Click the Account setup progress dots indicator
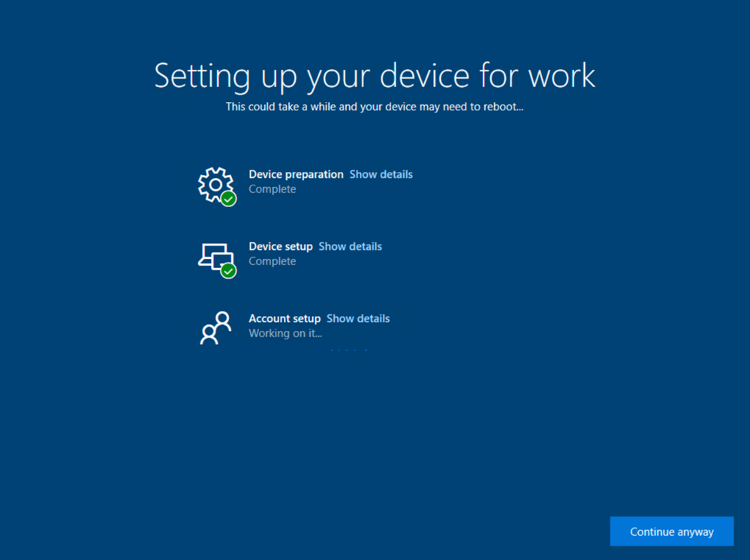750x560 pixels. coord(348,350)
